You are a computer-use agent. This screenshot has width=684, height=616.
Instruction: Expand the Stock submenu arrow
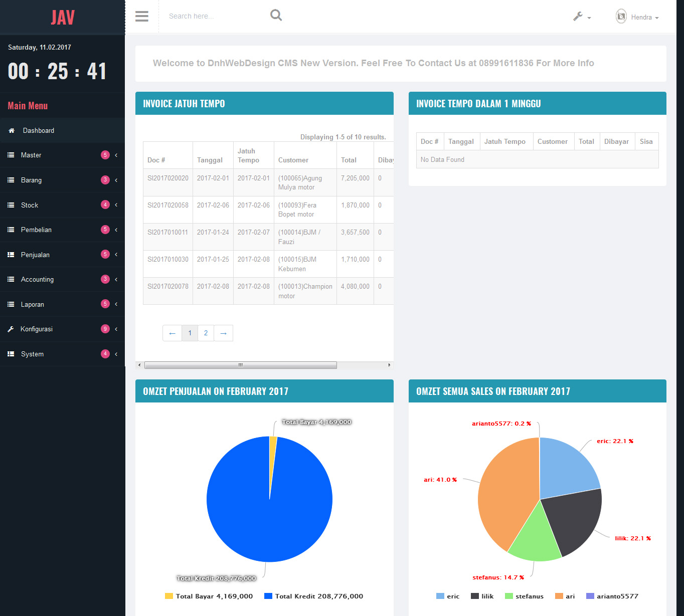pyautogui.click(x=116, y=205)
